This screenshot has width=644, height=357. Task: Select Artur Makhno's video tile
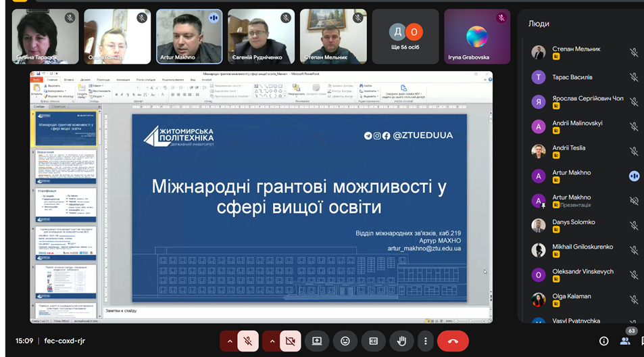[x=189, y=37]
